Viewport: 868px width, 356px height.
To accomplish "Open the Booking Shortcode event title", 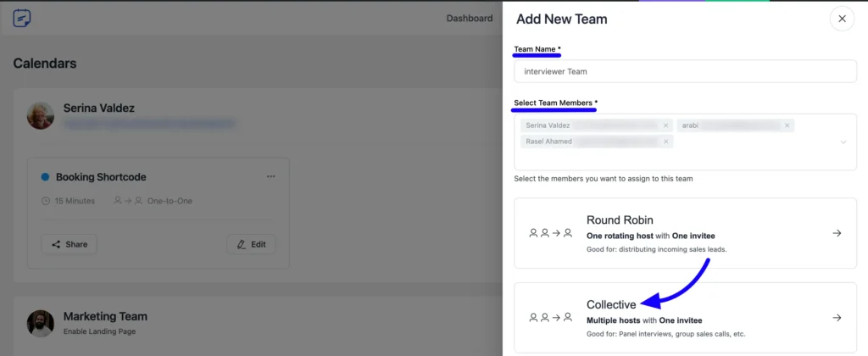I will [x=101, y=177].
